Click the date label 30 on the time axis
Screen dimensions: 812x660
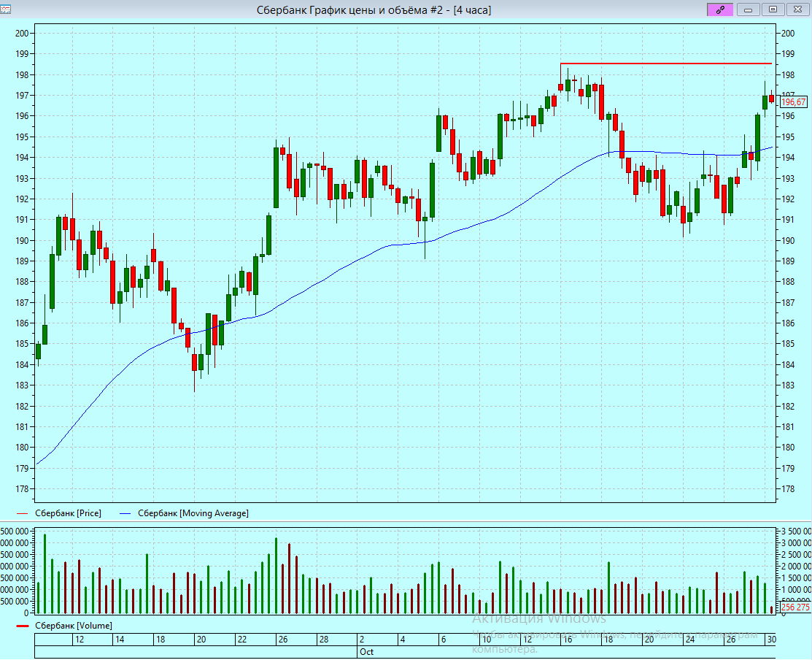point(772,640)
